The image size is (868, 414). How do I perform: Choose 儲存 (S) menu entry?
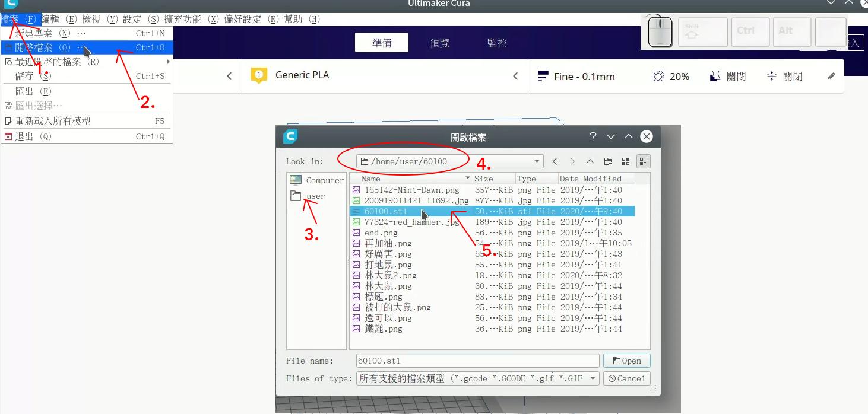[87, 76]
